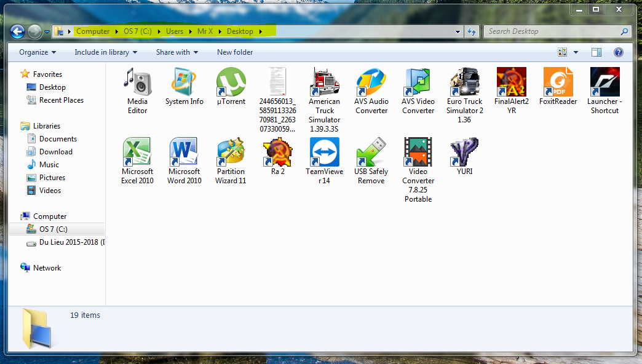Change view using the view icon button
Screen dimensions: 642x364
(563, 52)
